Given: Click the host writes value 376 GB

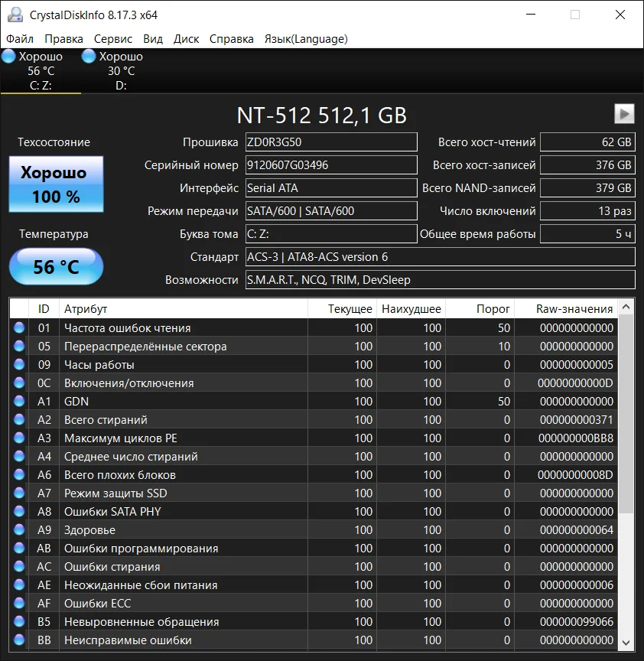Looking at the screenshot, I should pyautogui.click(x=587, y=164).
